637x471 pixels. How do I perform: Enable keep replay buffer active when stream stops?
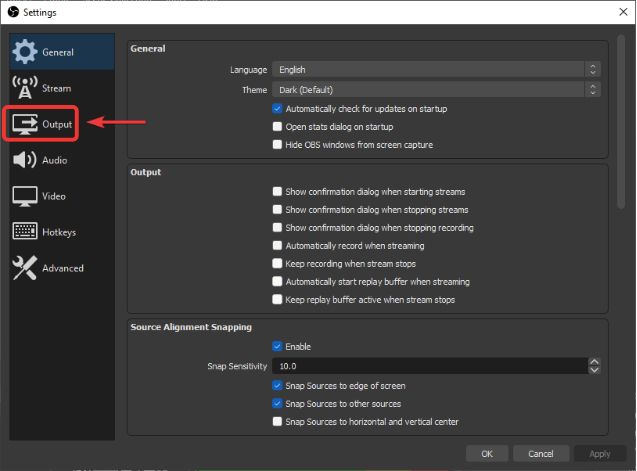[x=277, y=300]
